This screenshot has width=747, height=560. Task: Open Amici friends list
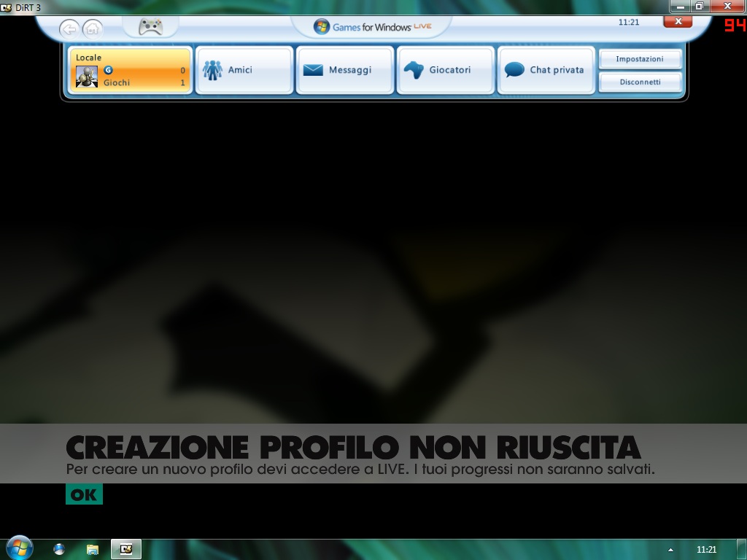(244, 70)
